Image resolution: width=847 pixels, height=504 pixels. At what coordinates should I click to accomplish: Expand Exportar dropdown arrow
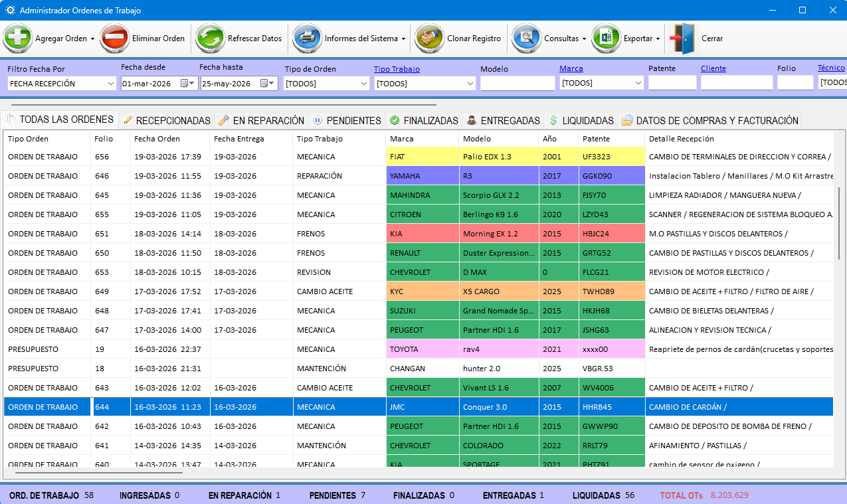point(658,39)
